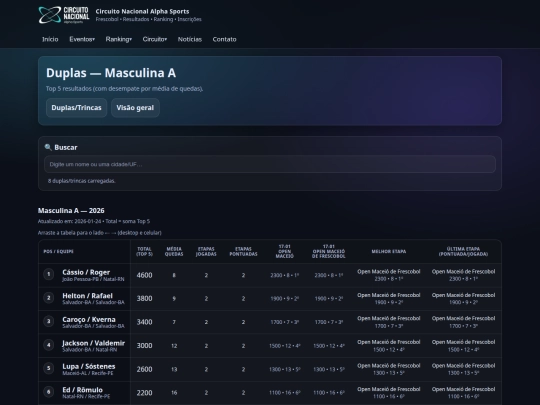The height and width of the screenshot is (405, 540).
Task: Click João Pessoa-PB / Natal-RN location text
Action: pos(93,279)
